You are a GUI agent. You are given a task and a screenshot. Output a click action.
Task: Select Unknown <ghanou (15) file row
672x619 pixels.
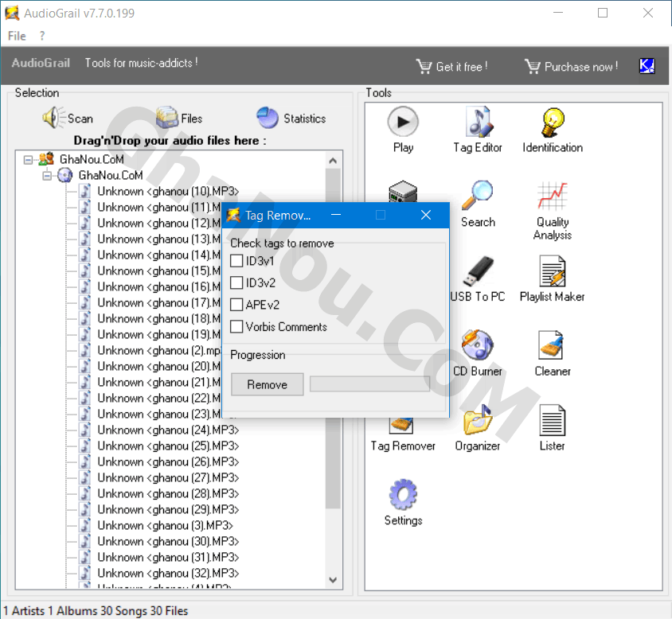pos(159,271)
